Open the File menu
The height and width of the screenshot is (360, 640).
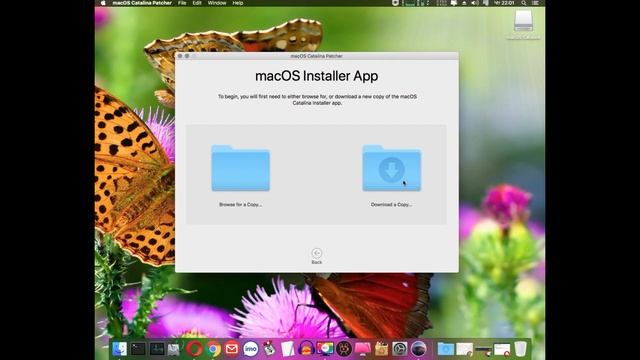pos(182,3)
